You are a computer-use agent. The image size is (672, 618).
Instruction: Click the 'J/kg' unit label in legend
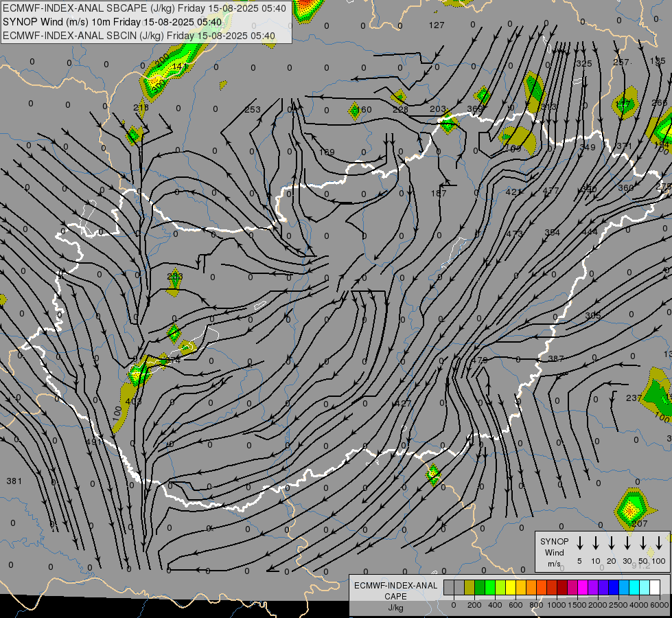pos(395,608)
